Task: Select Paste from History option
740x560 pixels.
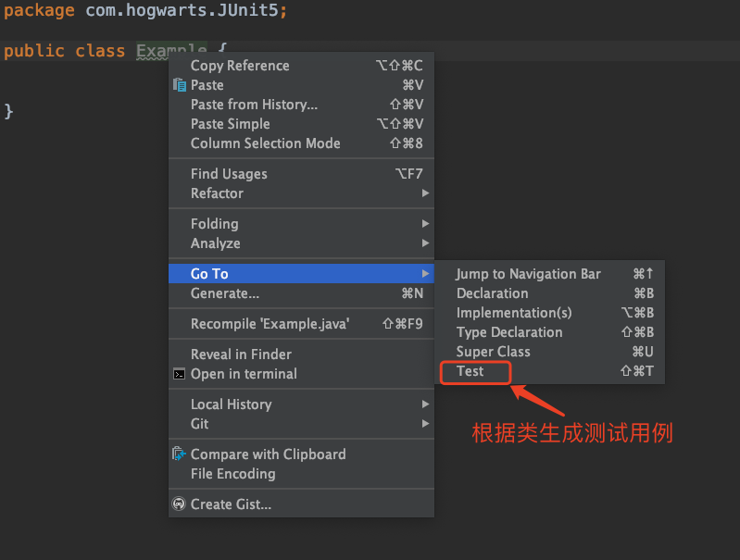Action: 254,105
